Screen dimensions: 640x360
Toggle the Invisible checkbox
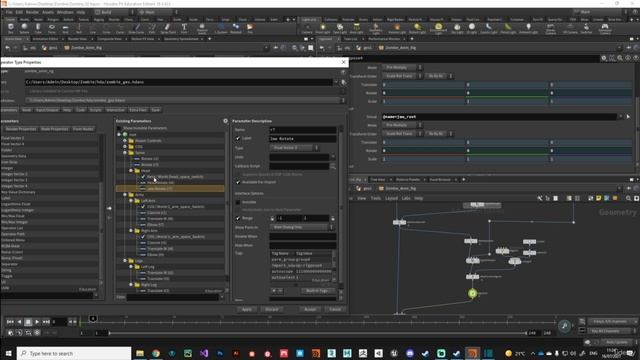coord(238,202)
